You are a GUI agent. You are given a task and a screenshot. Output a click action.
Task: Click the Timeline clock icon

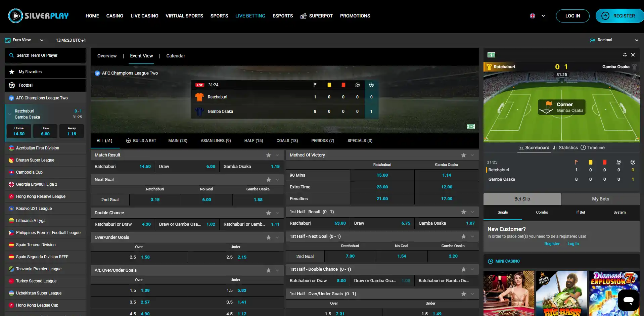[583, 148]
